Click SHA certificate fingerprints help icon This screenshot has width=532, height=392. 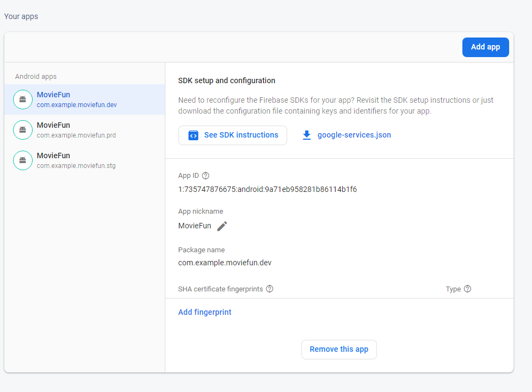pos(269,289)
